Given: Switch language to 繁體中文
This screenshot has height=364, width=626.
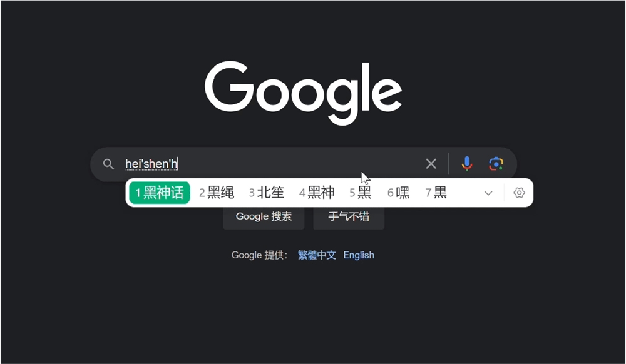Looking at the screenshot, I should [317, 255].
